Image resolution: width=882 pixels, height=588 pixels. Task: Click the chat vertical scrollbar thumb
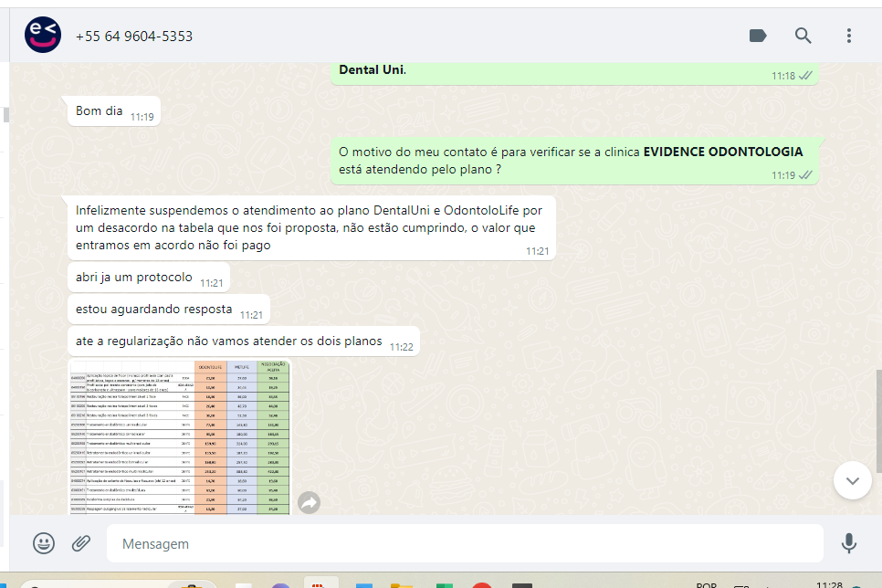(878, 421)
